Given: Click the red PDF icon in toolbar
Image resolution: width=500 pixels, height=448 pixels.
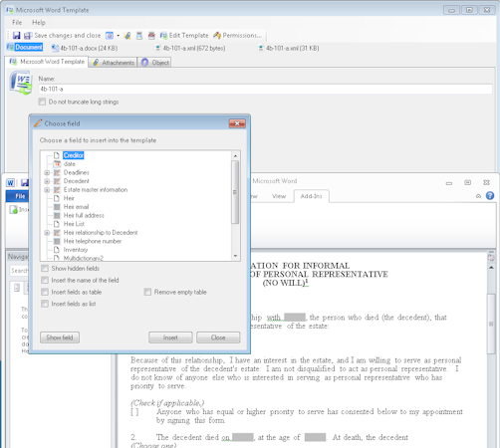Looking at the screenshot, I should 151,35.
